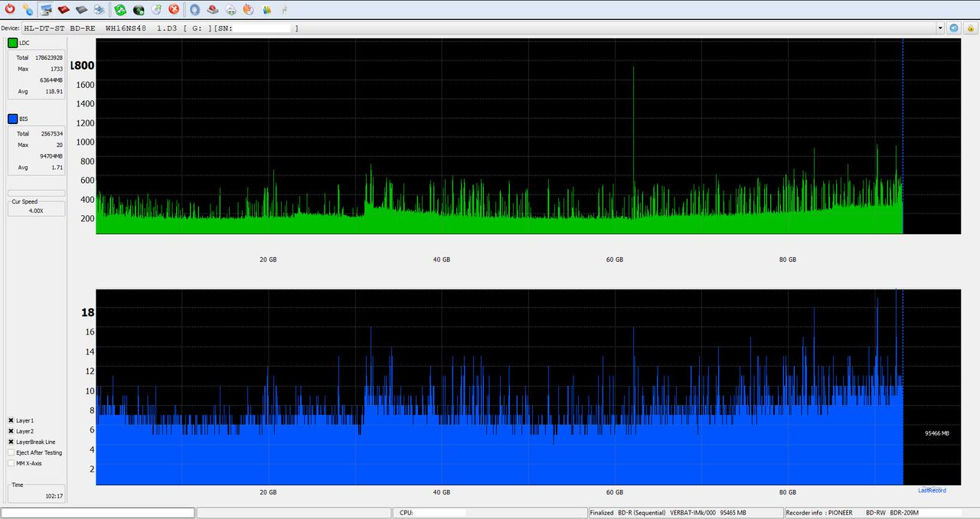Click the grayed-out last toolbar icon
The height and width of the screenshot is (519, 980).
tap(284, 9)
